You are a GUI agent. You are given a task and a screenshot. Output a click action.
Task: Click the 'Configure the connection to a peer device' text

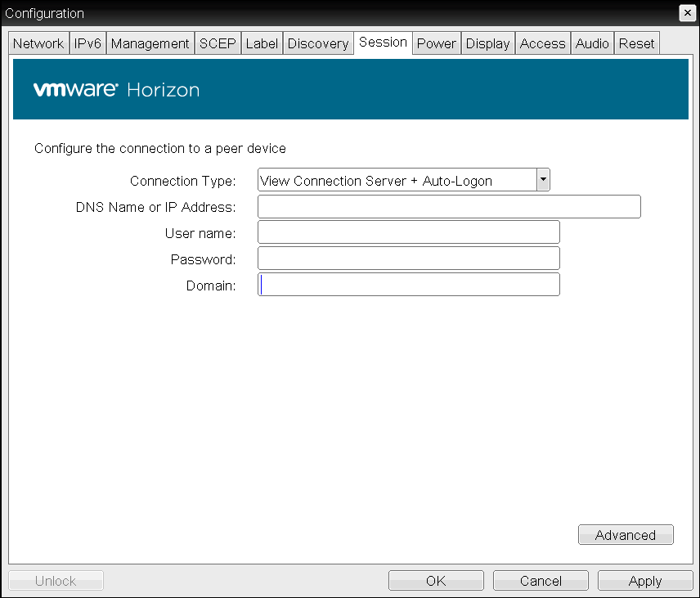160,148
